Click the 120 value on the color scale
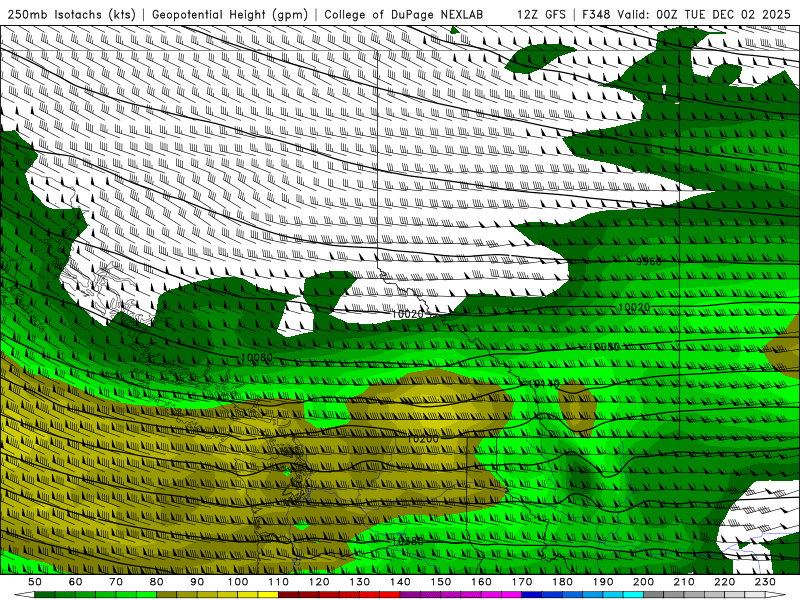Viewport: 800px width, 600px height. [x=319, y=582]
